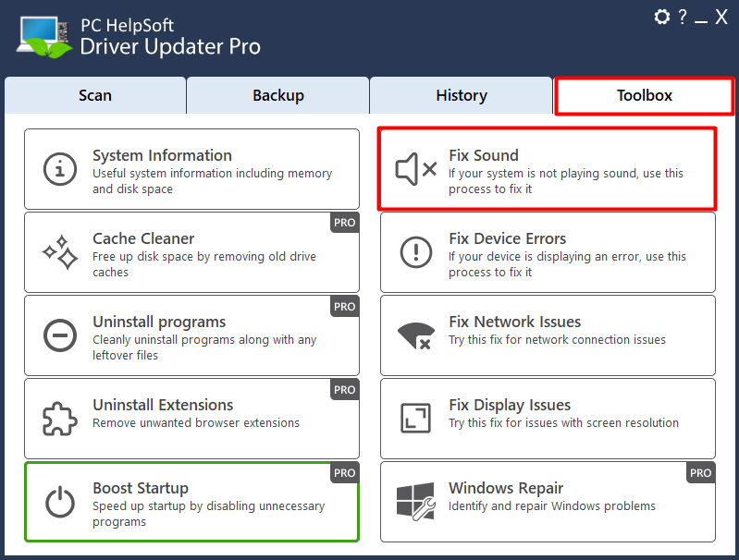Select the Fix Network Issues wifi icon
This screenshot has width=739, height=560.
tap(415, 335)
